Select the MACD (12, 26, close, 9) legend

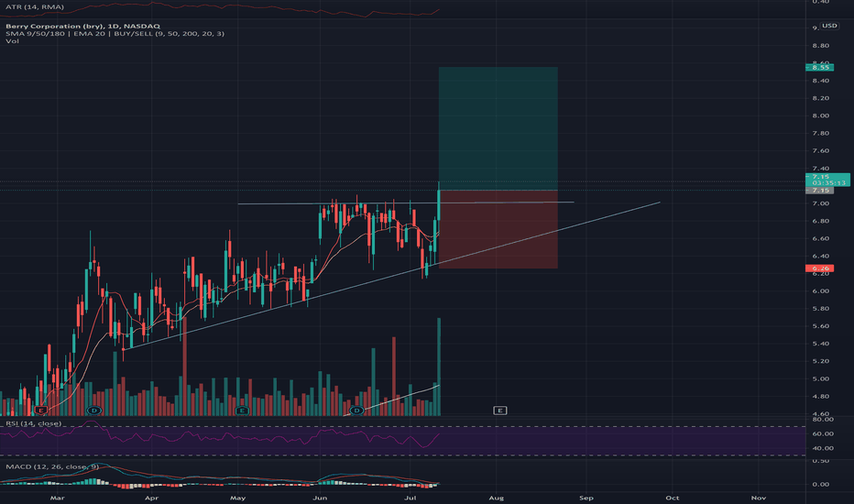[x=52, y=467]
